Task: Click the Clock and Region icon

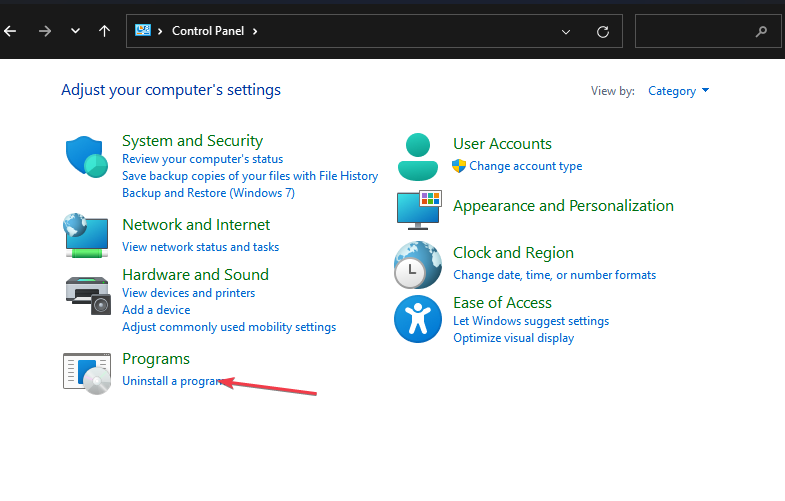Action: (417, 265)
